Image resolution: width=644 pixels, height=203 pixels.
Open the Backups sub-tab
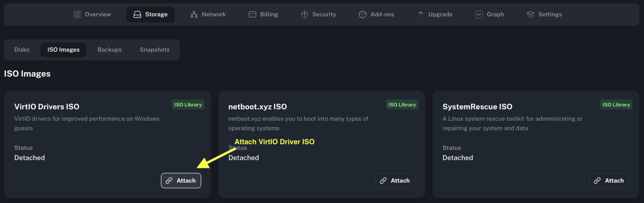pyautogui.click(x=109, y=50)
